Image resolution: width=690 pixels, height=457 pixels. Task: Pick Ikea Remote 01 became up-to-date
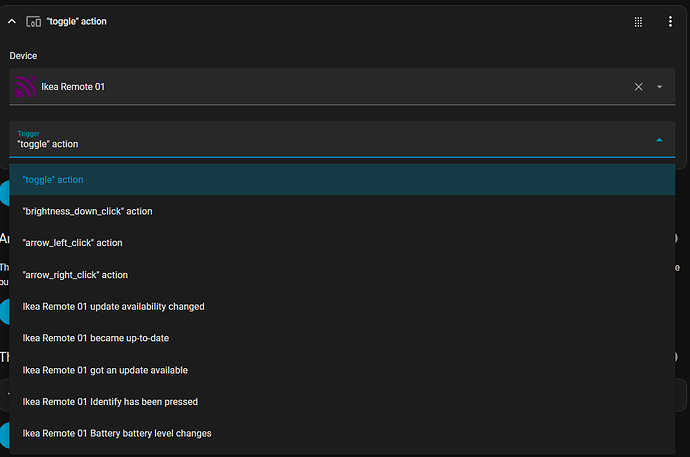click(x=342, y=338)
